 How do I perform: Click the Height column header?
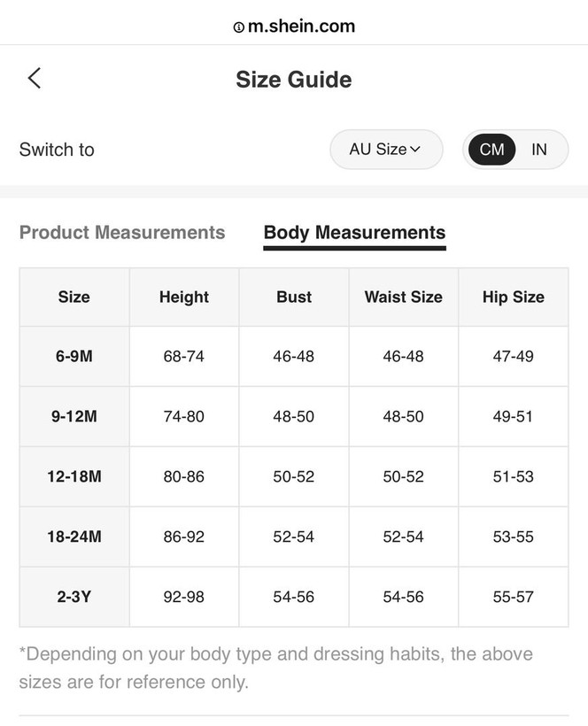coord(184,297)
